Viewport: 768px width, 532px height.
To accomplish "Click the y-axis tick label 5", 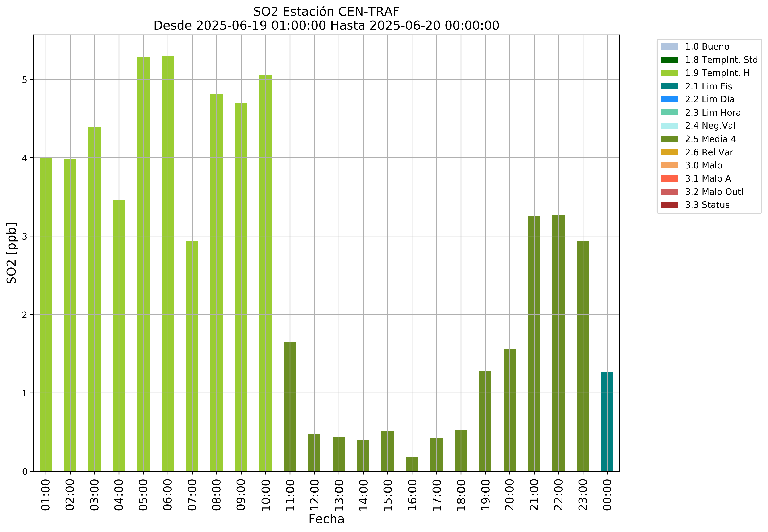I will tap(24, 80).
